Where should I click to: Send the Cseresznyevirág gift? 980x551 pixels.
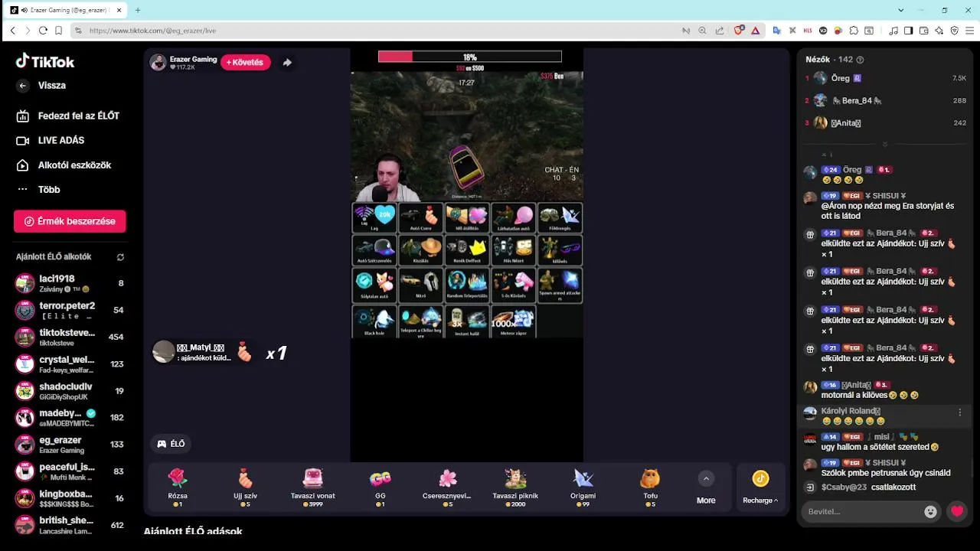pyautogui.click(x=448, y=487)
